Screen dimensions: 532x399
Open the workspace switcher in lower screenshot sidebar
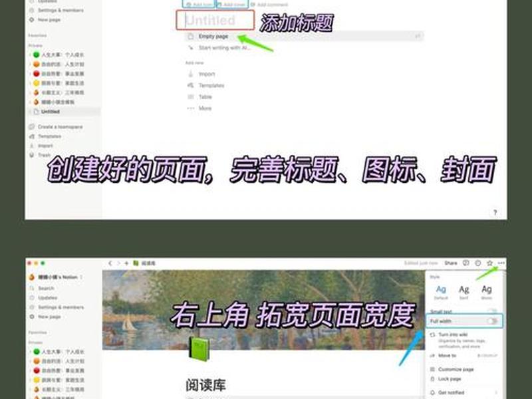(56, 277)
